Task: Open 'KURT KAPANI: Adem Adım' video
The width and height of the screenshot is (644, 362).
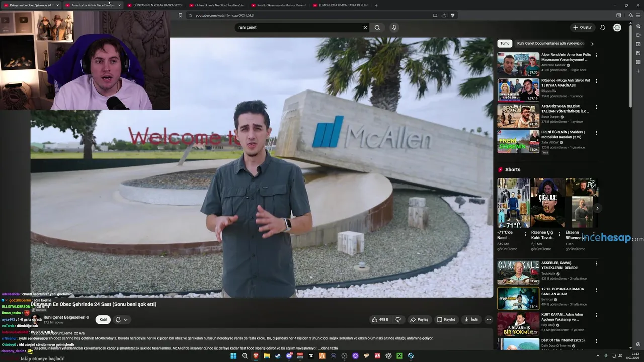Action: coord(518,324)
